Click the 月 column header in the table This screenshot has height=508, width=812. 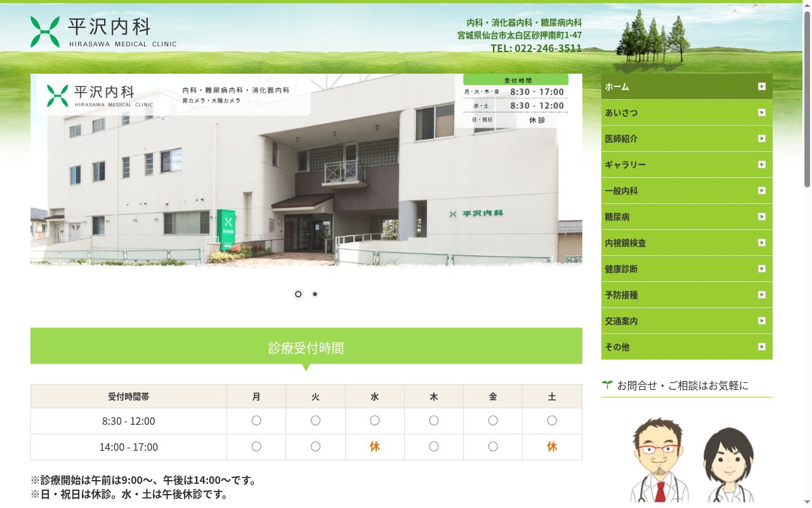pos(256,396)
